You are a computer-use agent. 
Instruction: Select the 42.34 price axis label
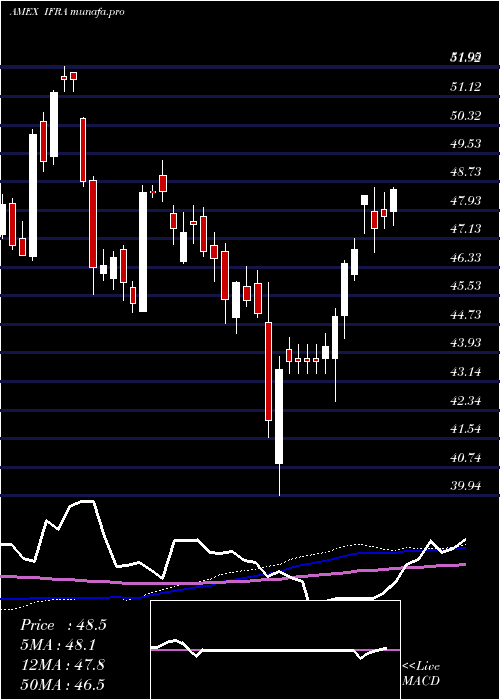click(x=466, y=400)
